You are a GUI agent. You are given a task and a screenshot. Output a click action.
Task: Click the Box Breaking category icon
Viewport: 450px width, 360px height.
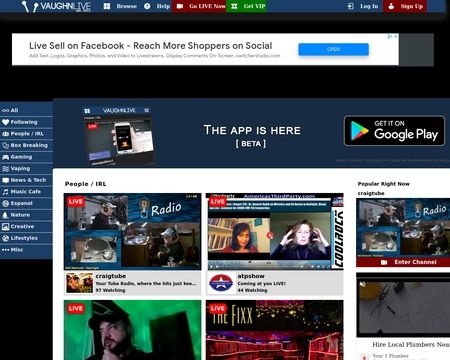tap(5, 145)
